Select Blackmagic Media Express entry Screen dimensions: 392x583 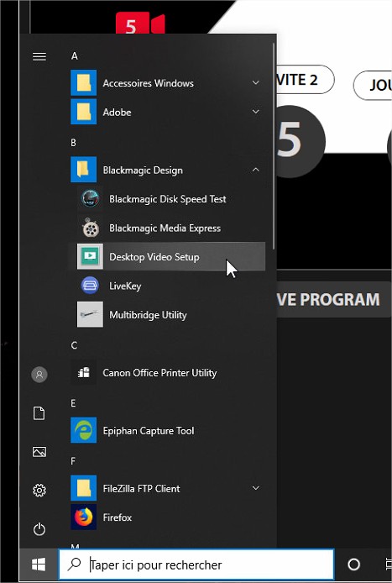[167, 228]
